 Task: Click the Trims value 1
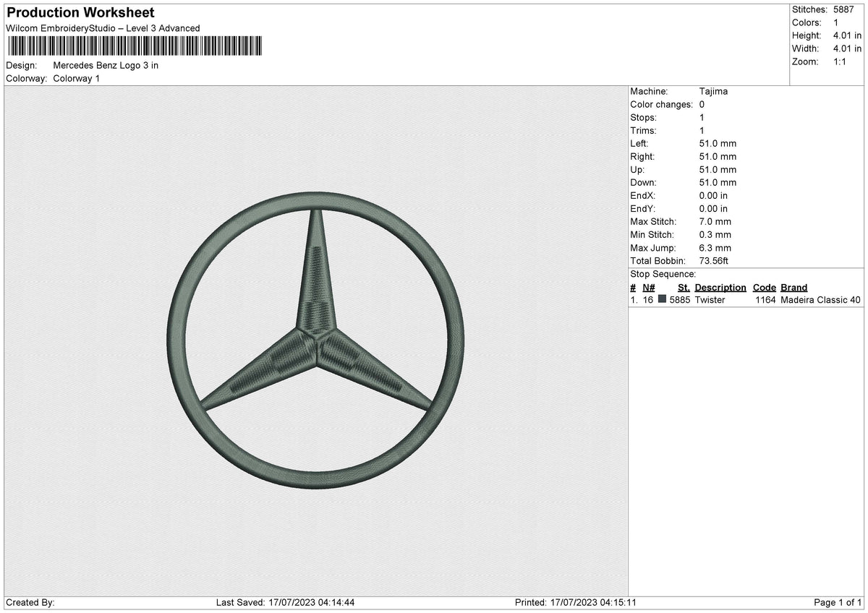pyautogui.click(x=702, y=130)
